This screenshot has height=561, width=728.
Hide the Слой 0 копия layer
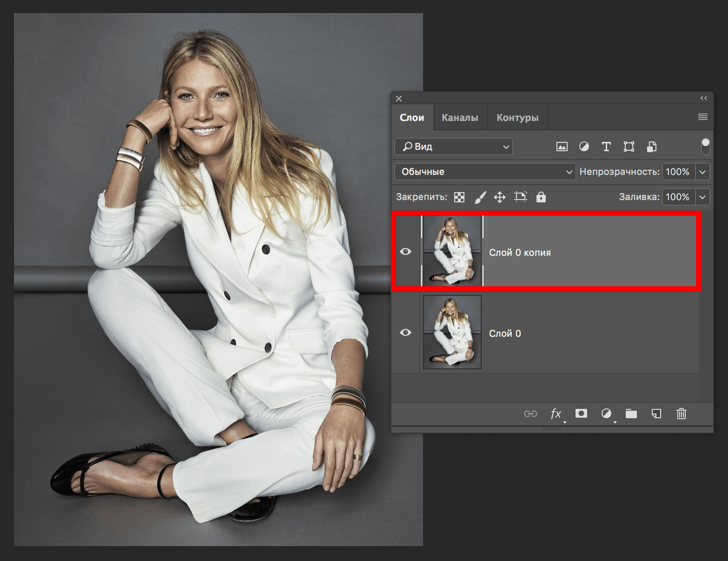(x=405, y=252)
